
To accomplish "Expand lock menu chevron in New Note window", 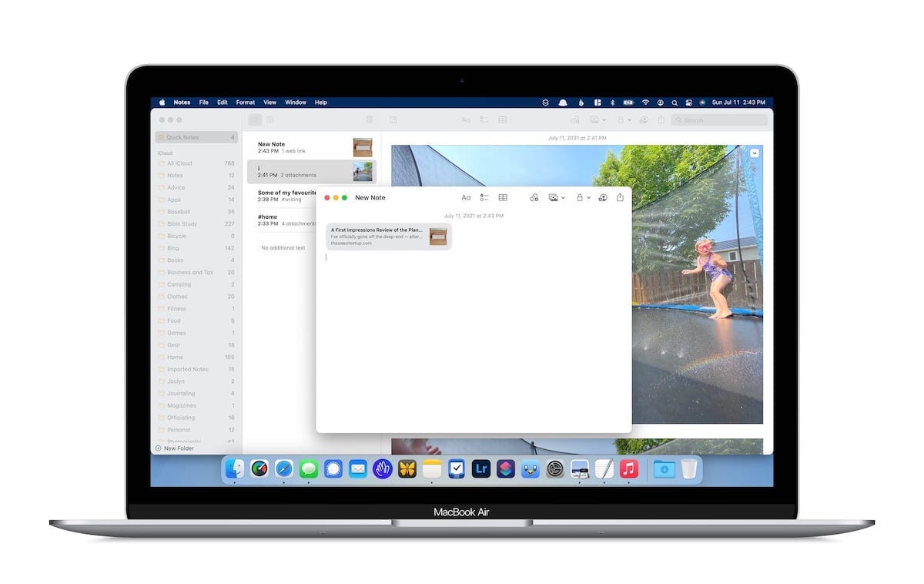I will coord(589,198).
